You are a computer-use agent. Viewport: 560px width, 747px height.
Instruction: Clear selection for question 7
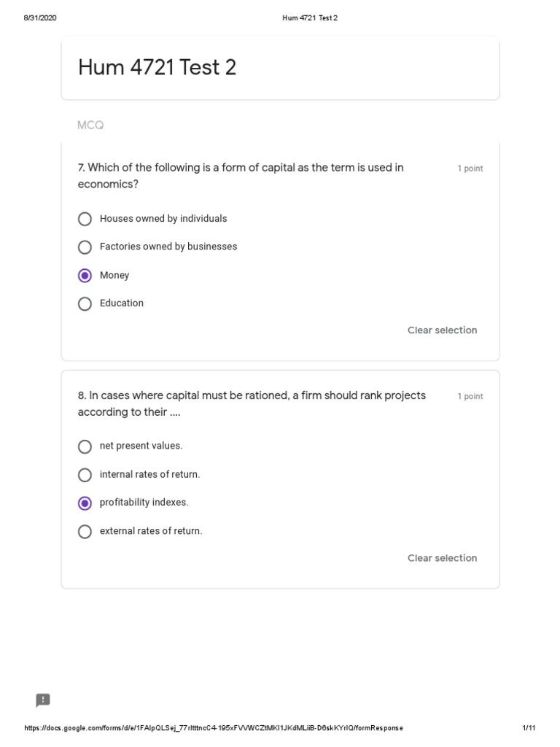(442, 330)
